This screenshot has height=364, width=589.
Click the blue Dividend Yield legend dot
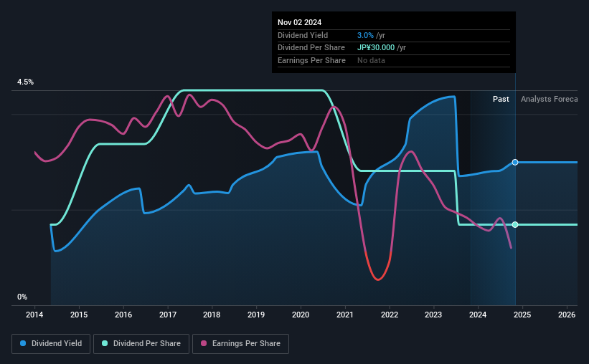tap(23, 343)
